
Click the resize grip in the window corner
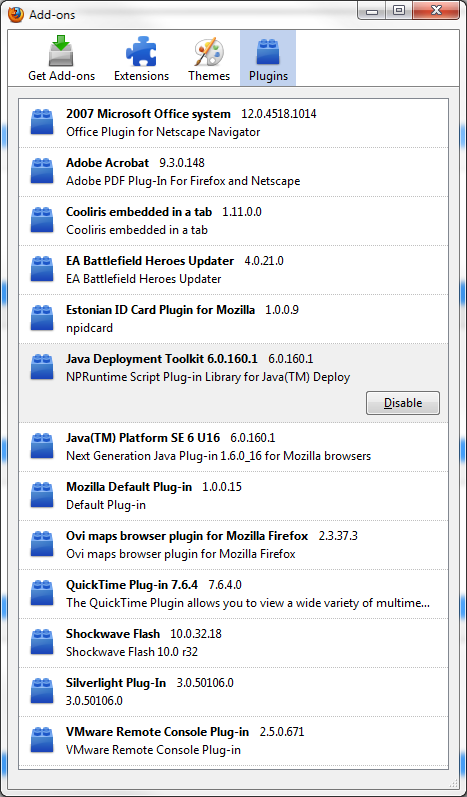tap(454, 783)
